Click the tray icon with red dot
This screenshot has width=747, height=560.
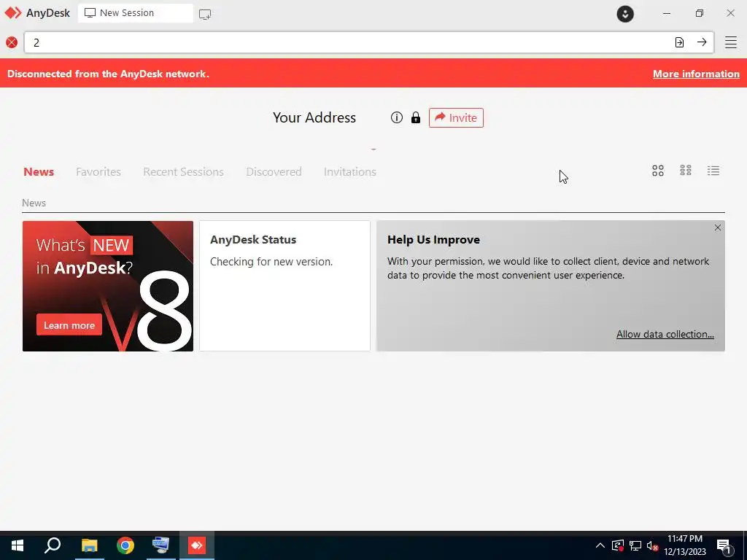pos(617,545)
